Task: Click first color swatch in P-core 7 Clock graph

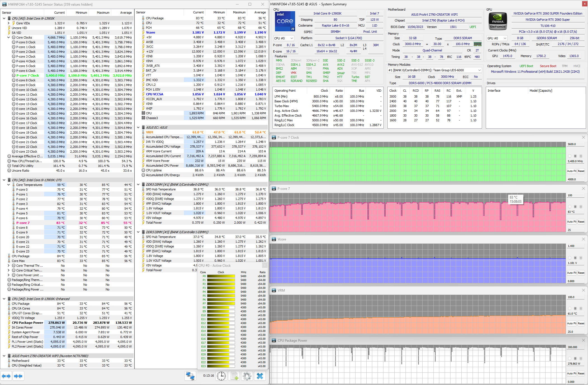Action: (x=570, y=156)
